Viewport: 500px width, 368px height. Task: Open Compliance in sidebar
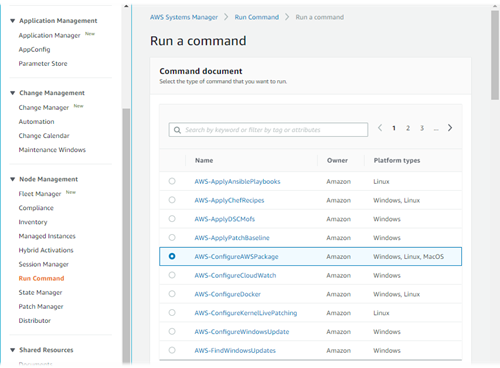(36, 208)
